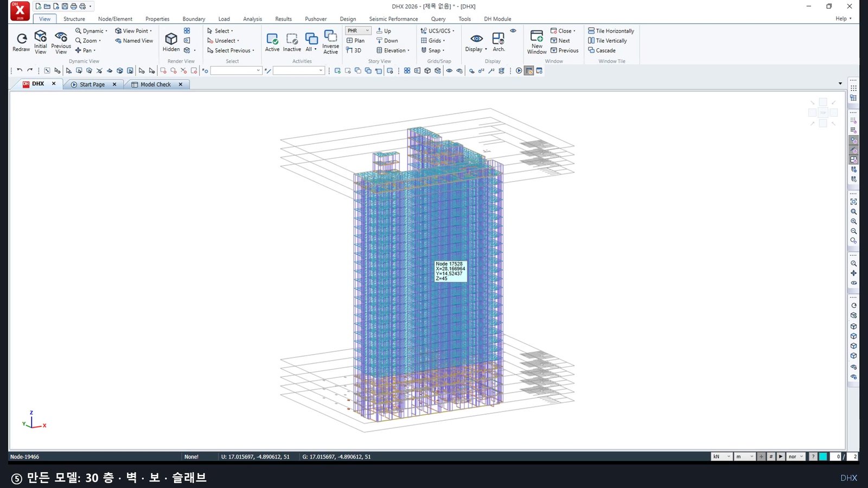Open the nor dropdown in status bar
868x488 pixels.
(796, 457)
